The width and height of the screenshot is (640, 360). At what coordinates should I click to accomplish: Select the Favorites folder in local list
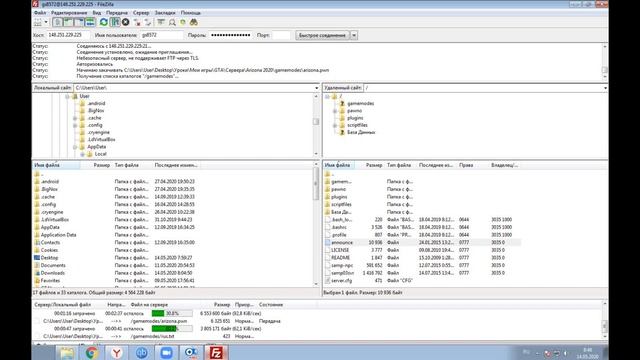pos(50,281)
